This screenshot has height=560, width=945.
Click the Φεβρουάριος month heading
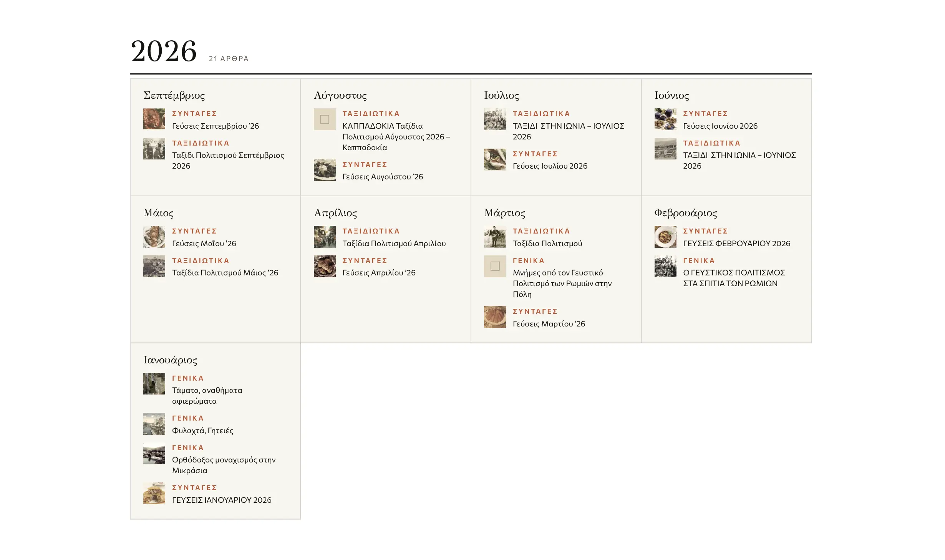click(x=686, y=213)
